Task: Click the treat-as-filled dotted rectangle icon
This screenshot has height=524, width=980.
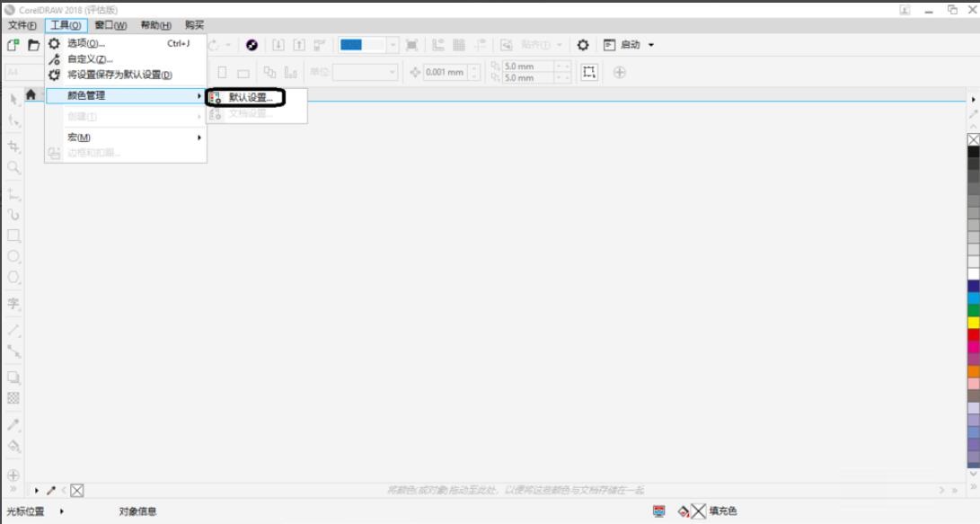Action: (588, 72)
